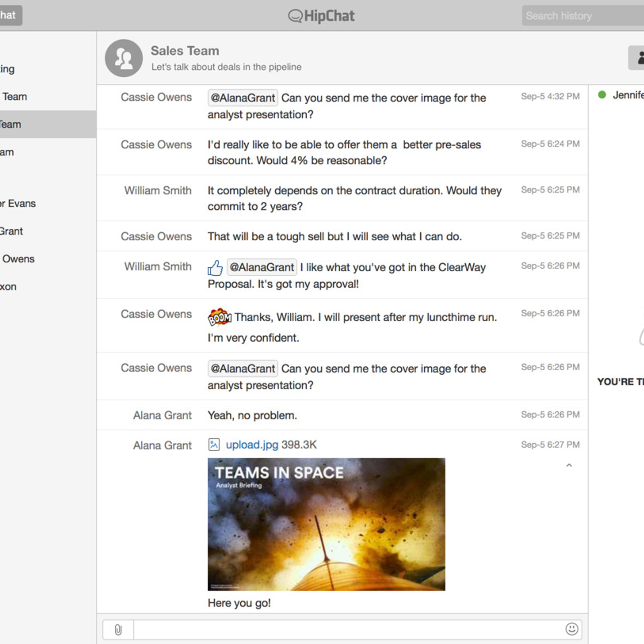Click the @AlanaGrant mention in William's message
Viewport: 644px width, 644px height.
pos(262,267)
